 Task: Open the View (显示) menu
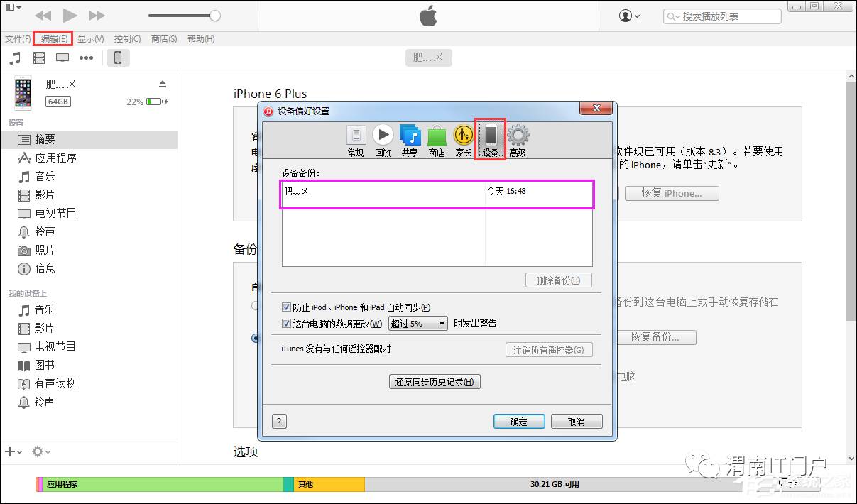coord(91,38)
